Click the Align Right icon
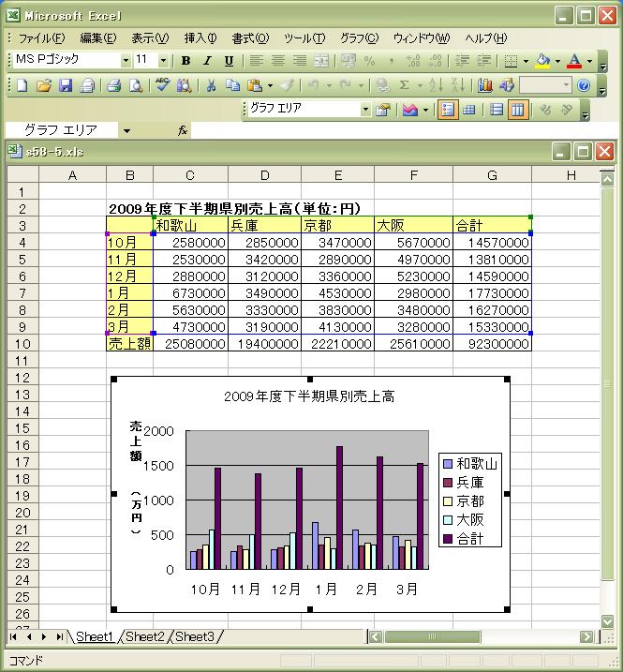The image size is (623, 672). tap(299, 60)
